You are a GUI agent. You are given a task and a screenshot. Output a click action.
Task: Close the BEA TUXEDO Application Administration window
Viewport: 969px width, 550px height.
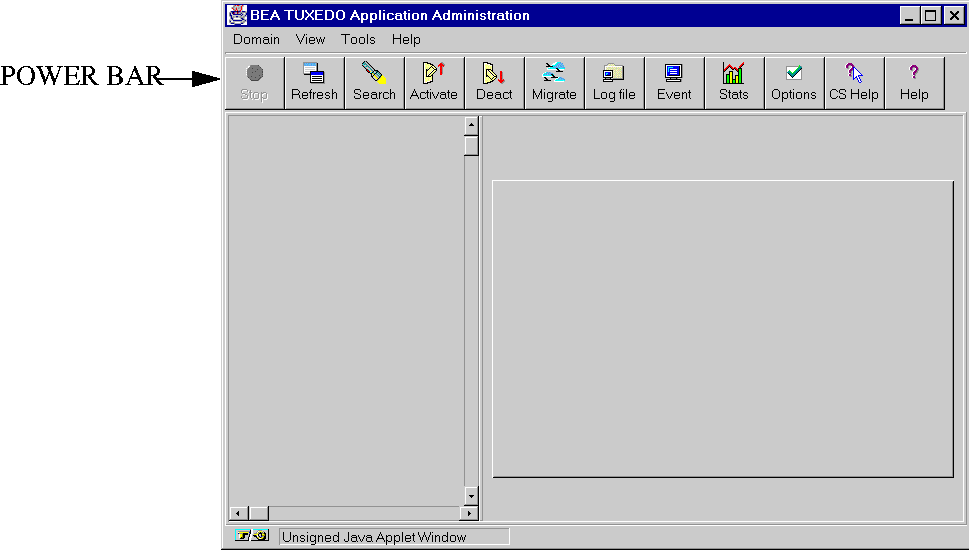(954, 15)
